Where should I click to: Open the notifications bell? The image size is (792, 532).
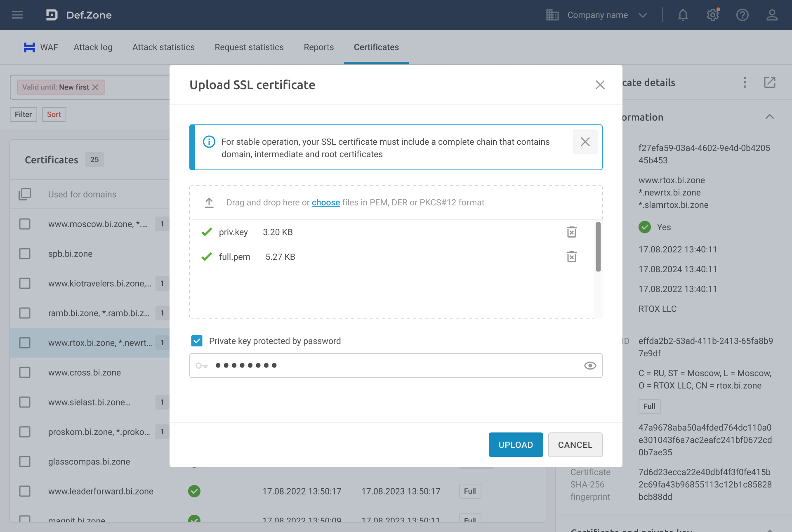[683, 15]
